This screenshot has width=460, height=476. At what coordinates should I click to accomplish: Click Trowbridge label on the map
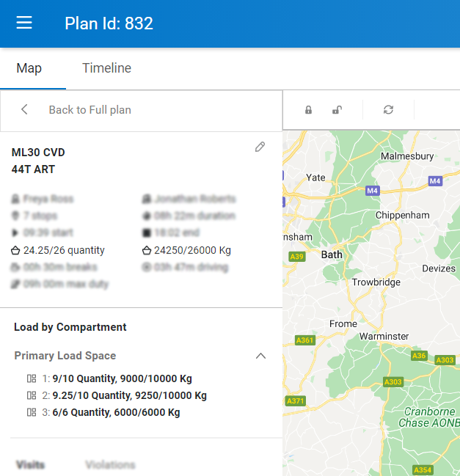[376, 282]
